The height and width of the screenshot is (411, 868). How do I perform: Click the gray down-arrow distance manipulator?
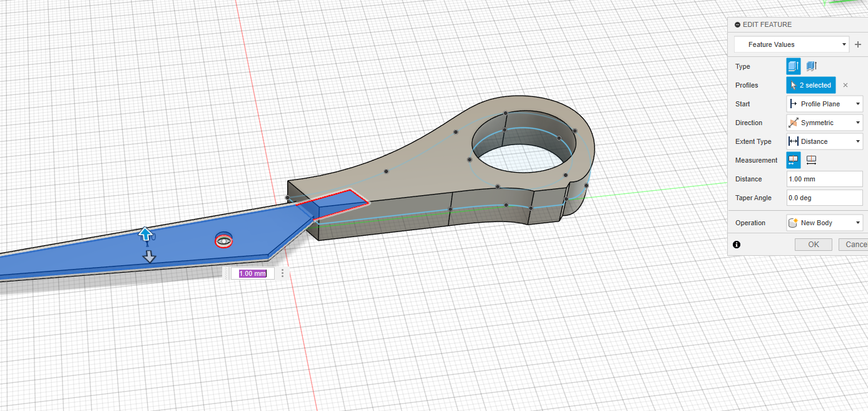coord(149,256)
